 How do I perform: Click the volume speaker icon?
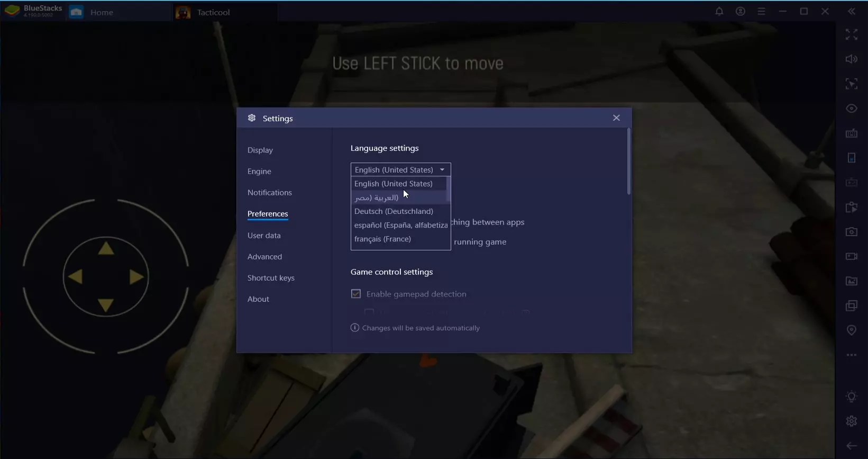point(851,59)
